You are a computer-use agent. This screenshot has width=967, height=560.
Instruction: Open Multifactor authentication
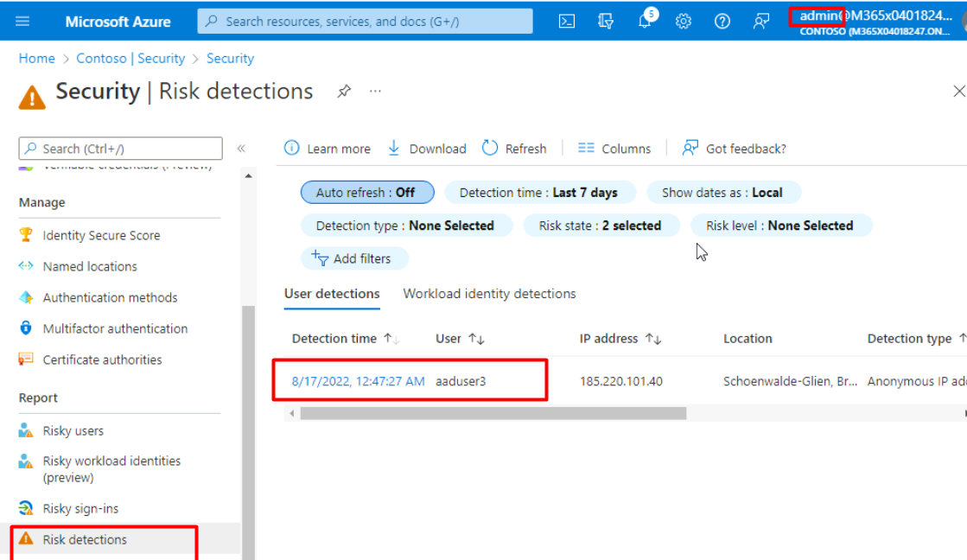tap(115, 328)
